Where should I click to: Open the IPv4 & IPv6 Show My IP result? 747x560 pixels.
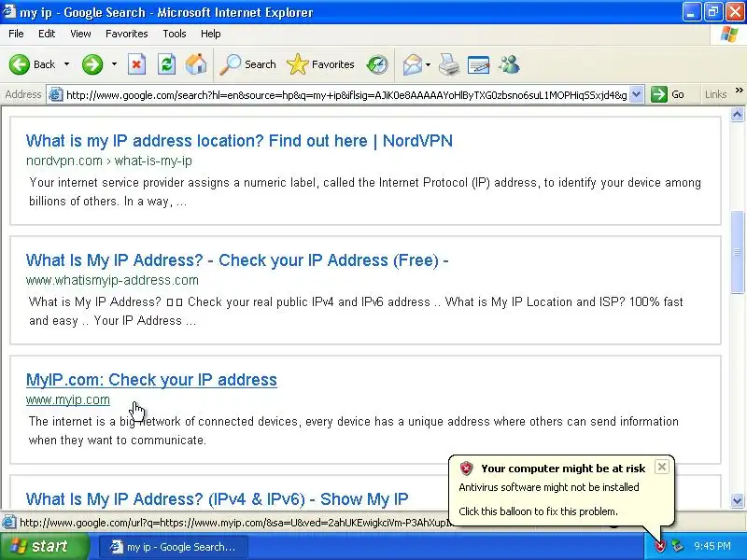218,499
